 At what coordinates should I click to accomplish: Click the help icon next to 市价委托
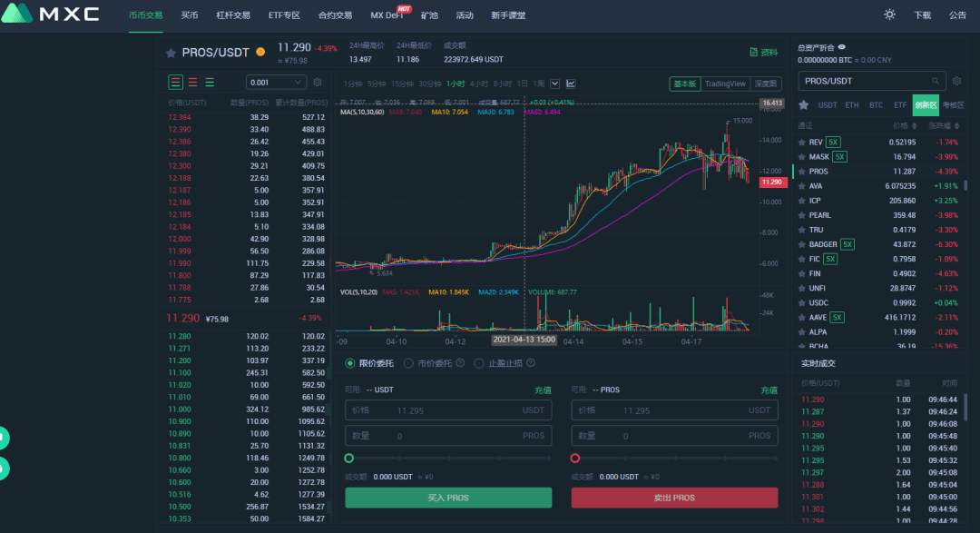click(461, 363)
